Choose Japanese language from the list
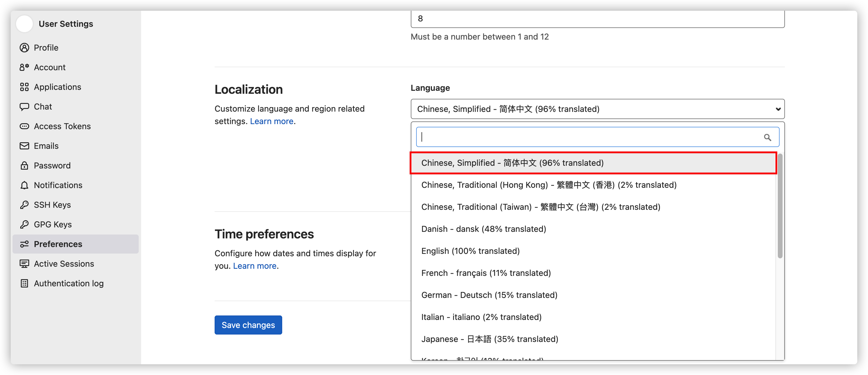 click(489, 339)
